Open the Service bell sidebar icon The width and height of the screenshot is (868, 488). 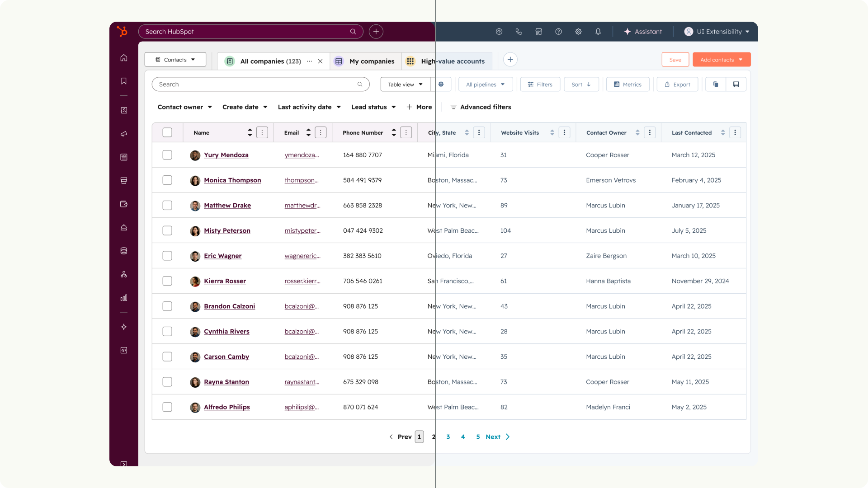tap(124, 228)
